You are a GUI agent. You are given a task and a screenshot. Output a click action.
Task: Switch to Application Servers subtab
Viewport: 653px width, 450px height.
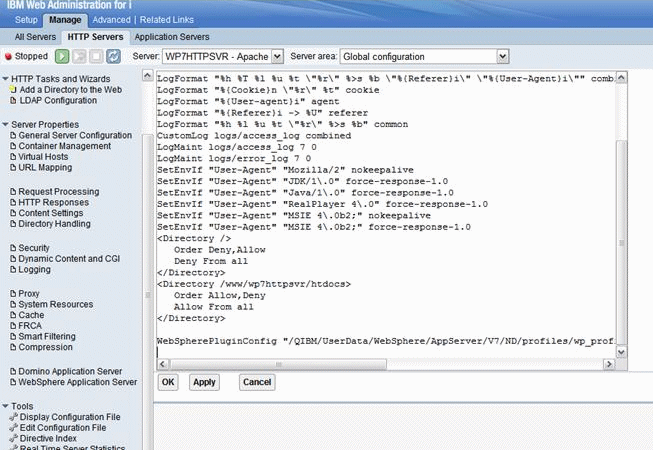pos(172,37)
